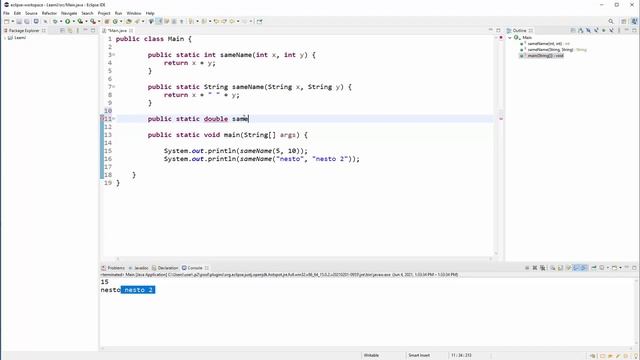640x360 pixels.
Task: Click the New Java Class icon
Action: (115, 21)
